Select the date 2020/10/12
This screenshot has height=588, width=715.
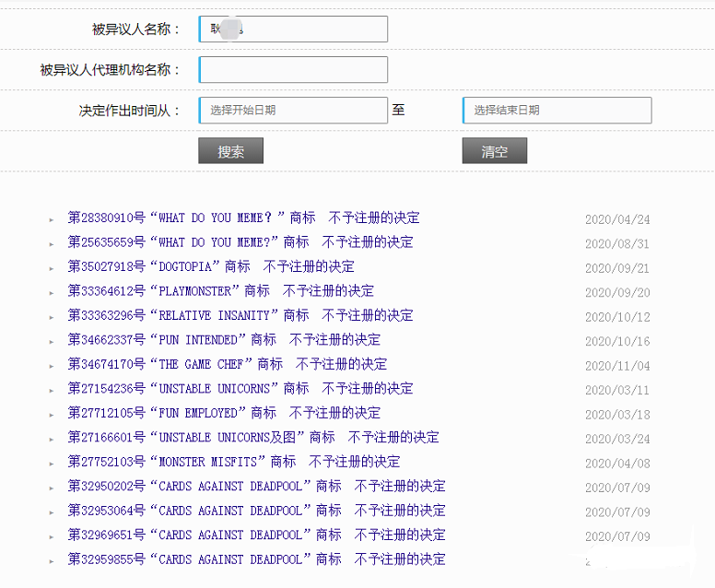617,317
